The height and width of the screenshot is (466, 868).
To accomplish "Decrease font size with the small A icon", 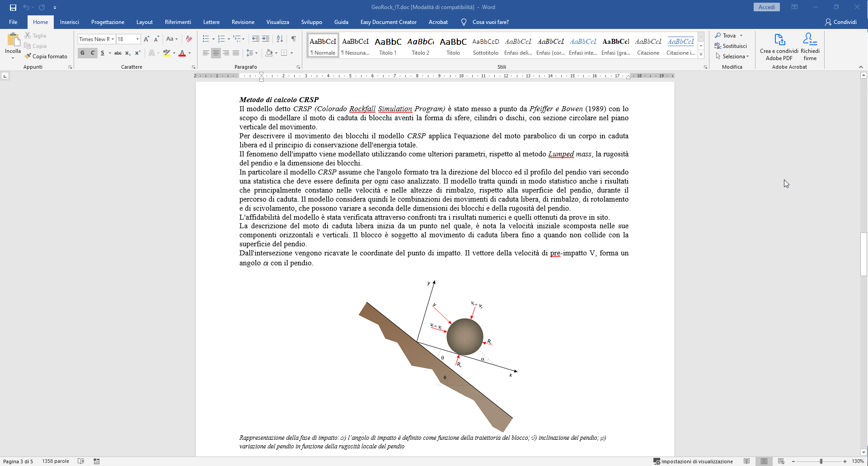I will pyautogui.click(x=156, y=39).
